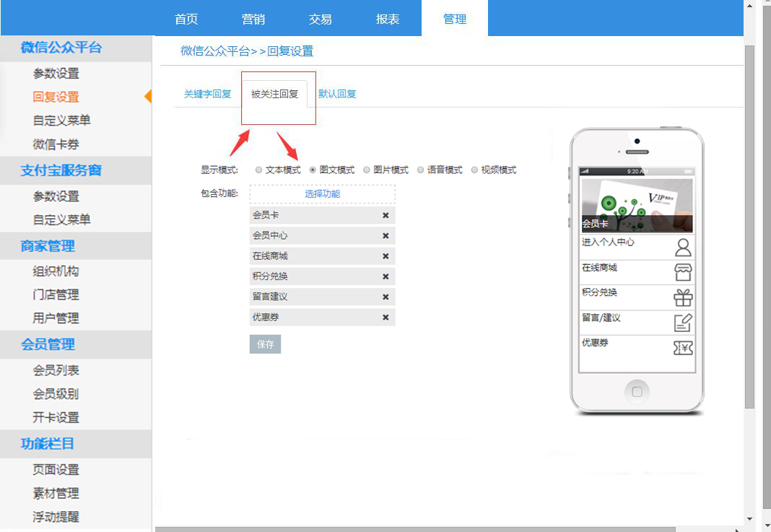
Task: Remove 积分兑换 from the function list
Action: [x=385, y=276]
